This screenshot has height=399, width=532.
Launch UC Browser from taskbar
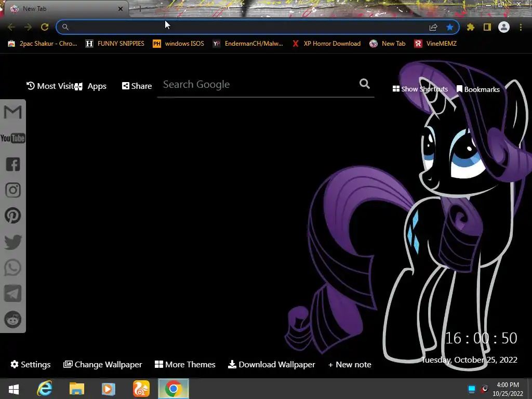(x=141, y=389)
